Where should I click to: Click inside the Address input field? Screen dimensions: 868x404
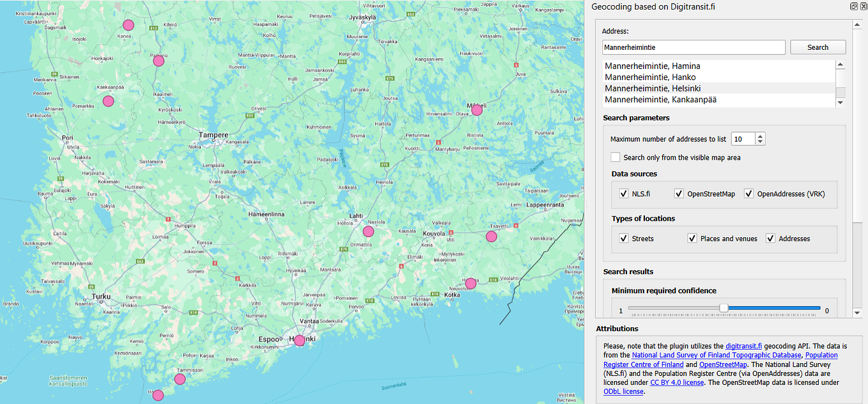pyautogui.click(x=694, y=47)
